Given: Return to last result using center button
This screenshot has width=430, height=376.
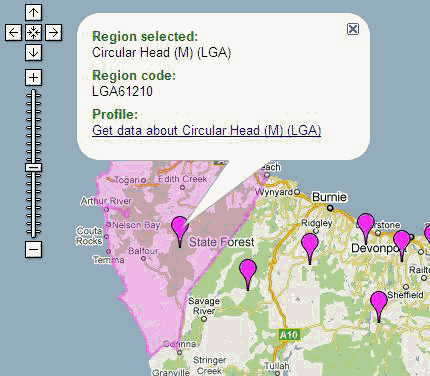Looking at the screenshot, I should click(x=33, y=33).
